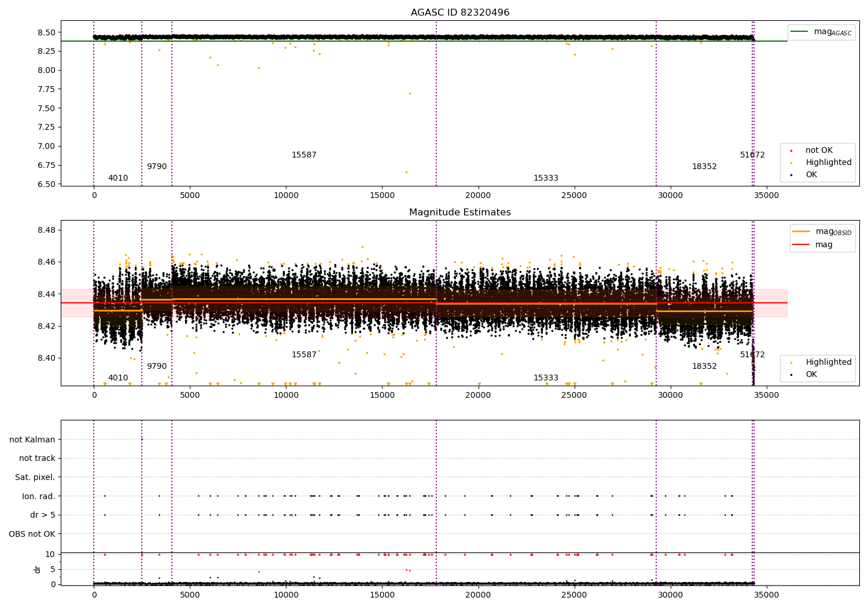The image size is (868, 608).
Task: Click the 5 tick on the dr axis
Action: click(x=53, y=569)
